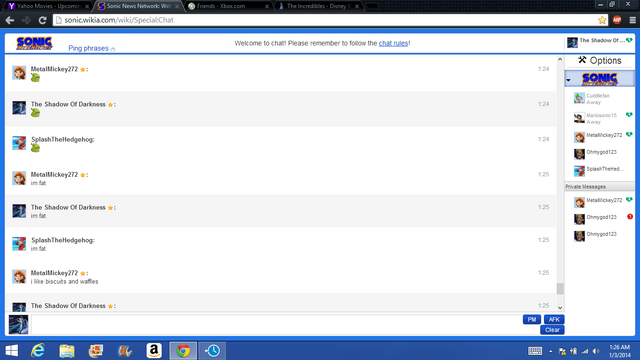Click the Private Messages header
Image resolution: width=640 pixels, height=360 pixels.
[599, 187]
